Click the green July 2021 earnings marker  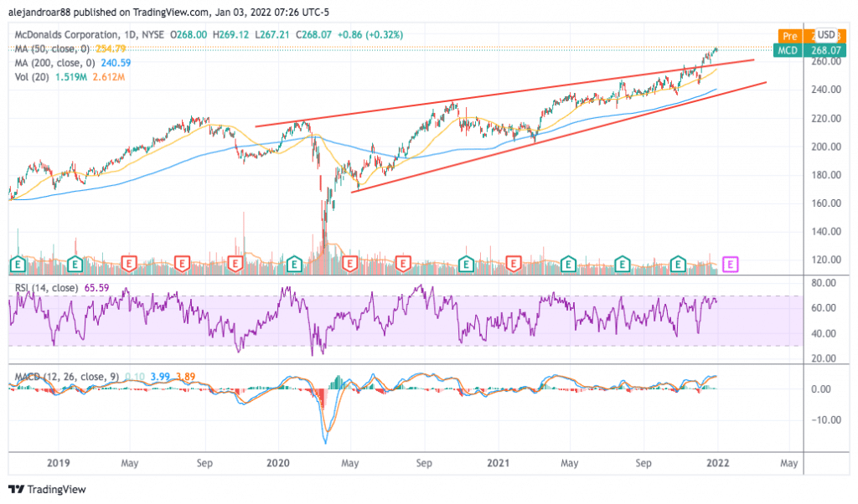click(623, 265)
